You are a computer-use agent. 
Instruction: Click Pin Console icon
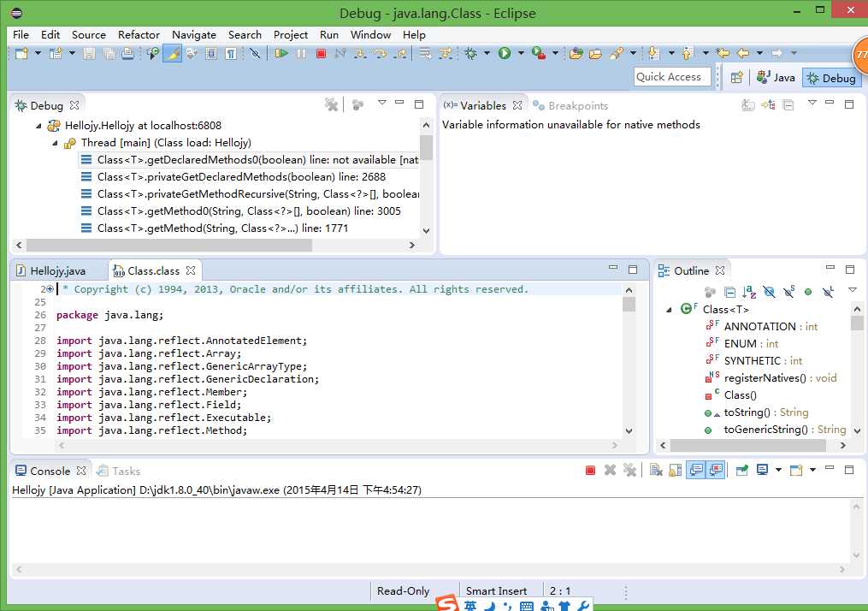pos(741,471)
